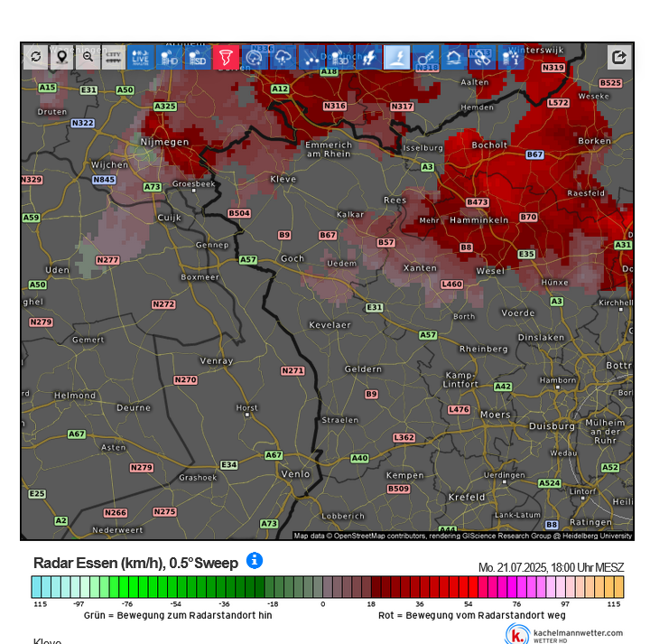Switch to SD radar icon
Viewport: 650px width, 644px height.
198,57
